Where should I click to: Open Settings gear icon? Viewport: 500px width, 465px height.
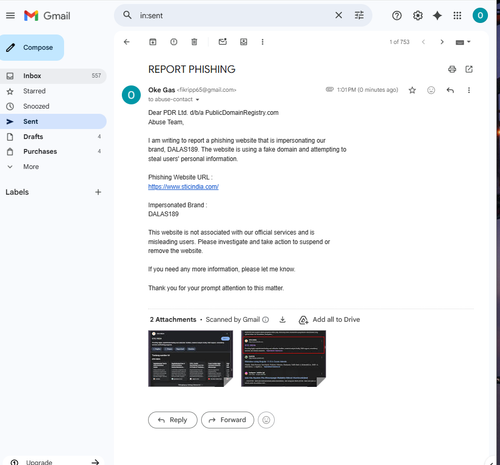[x=417, y=15]
